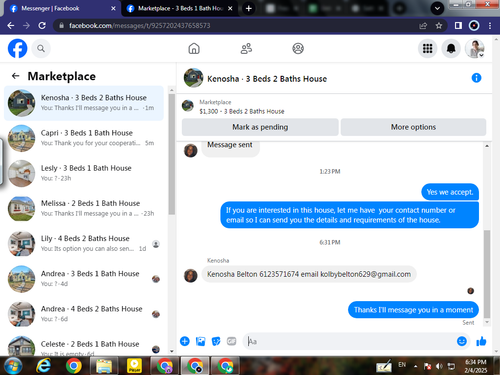Viewport: 500px width, 375px height.
Task: Open Celeste 2 Beds 1 Bath conversation
Action: click(84, 345)
